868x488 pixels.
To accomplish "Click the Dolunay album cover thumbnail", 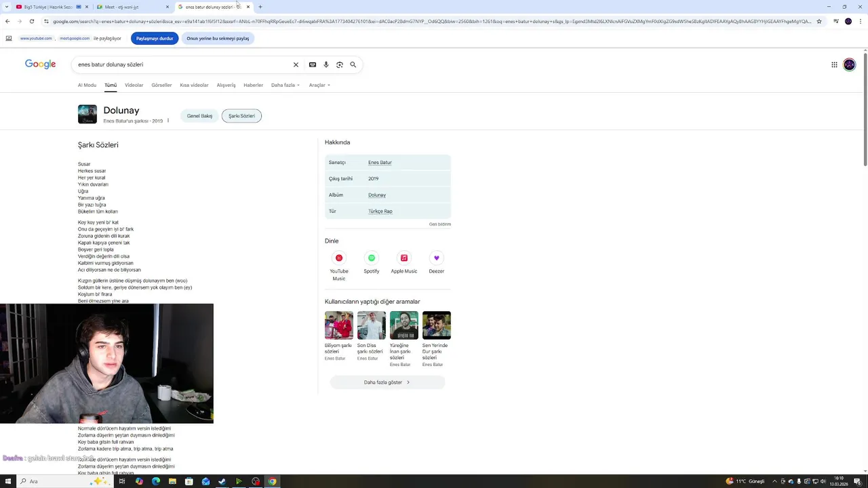I will point(87,114).
